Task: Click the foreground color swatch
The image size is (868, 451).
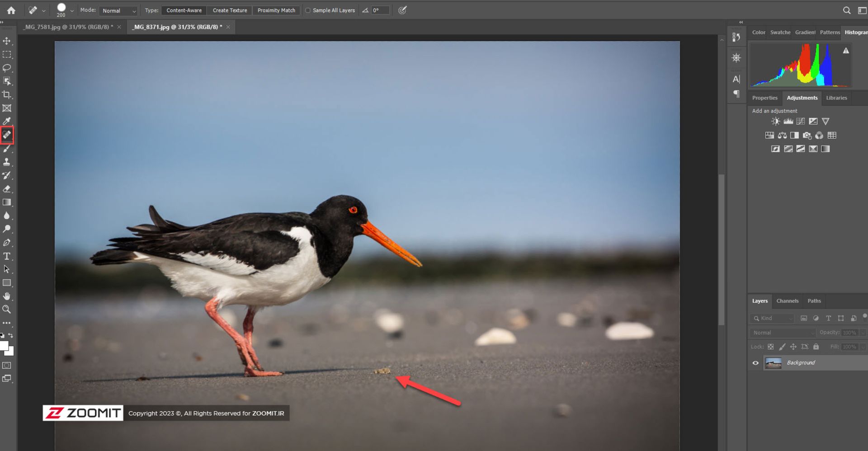Action: coord(4,346)
